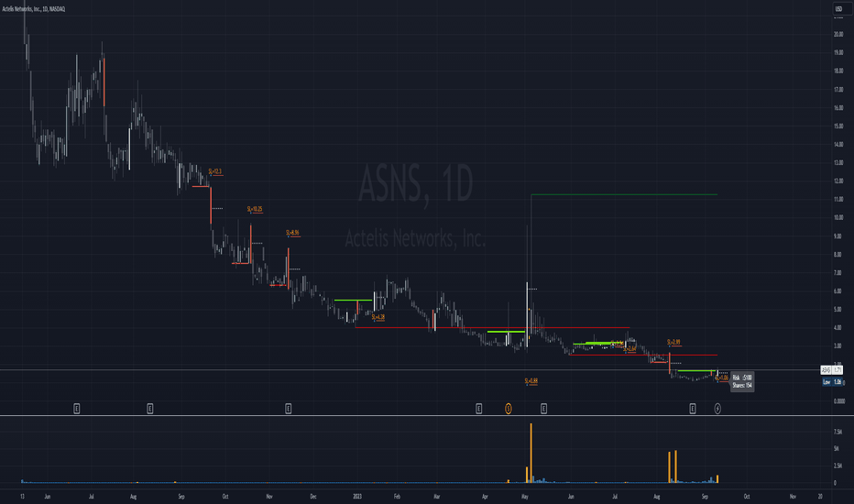This screenshot has width=854, height=504.
Task: Click the Mar label on time axis
Action: tap(436, 497)
